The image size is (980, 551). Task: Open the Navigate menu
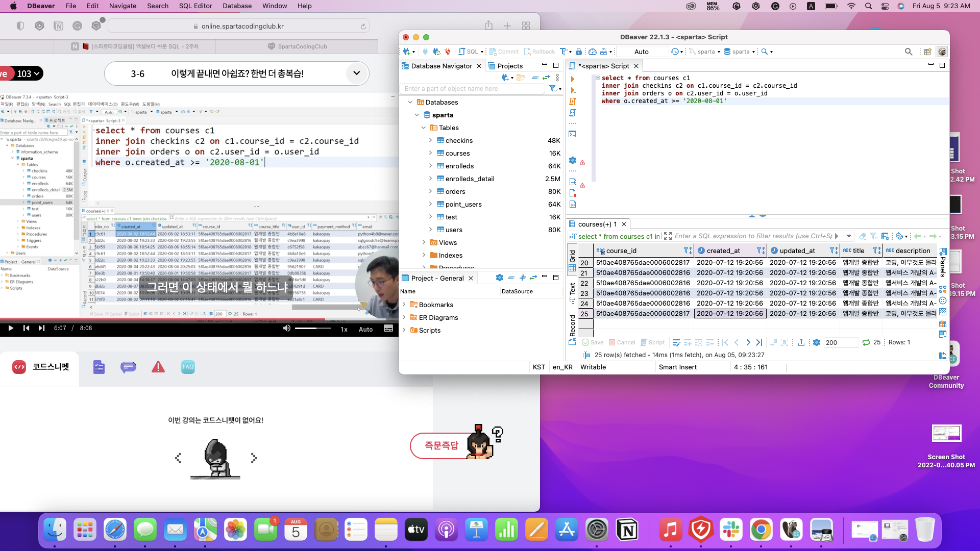coord(122,6)
